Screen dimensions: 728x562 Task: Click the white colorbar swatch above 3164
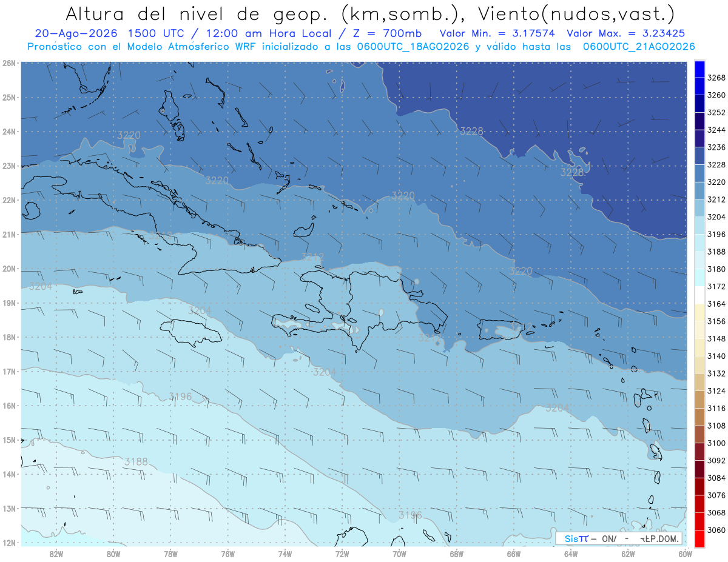point(699,295)
